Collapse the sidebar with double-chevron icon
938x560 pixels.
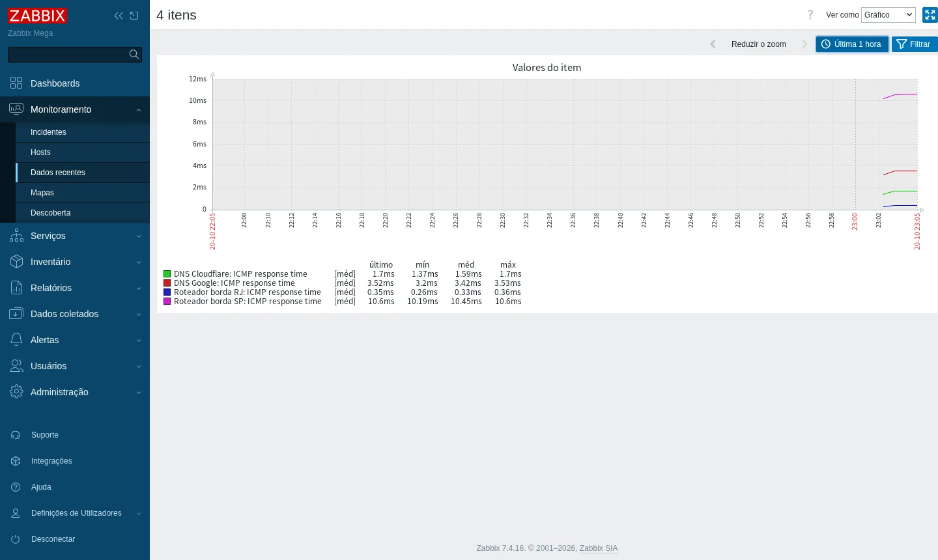(118, 16)
